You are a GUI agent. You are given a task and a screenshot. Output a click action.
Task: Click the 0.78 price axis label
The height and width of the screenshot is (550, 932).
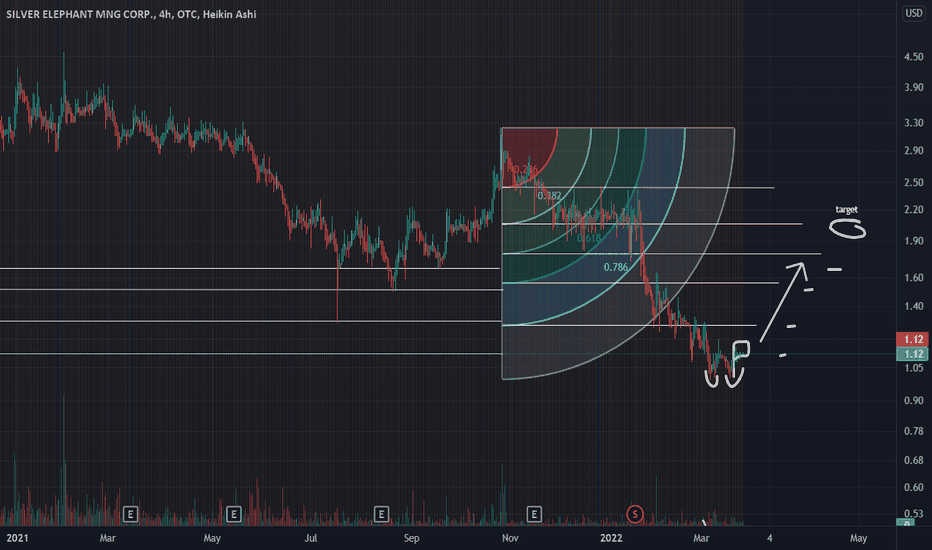click(914, 431)
